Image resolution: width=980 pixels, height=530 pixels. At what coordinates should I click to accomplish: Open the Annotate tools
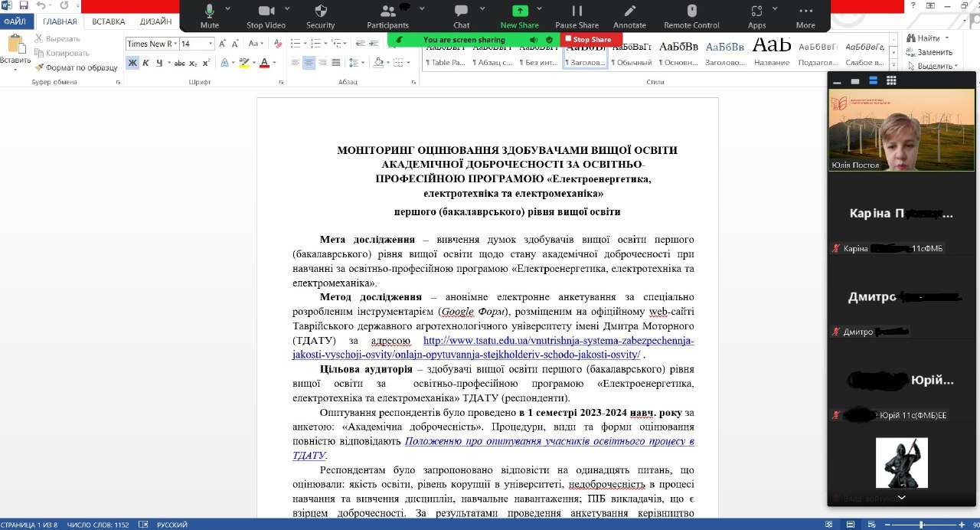tap(630, 16)
